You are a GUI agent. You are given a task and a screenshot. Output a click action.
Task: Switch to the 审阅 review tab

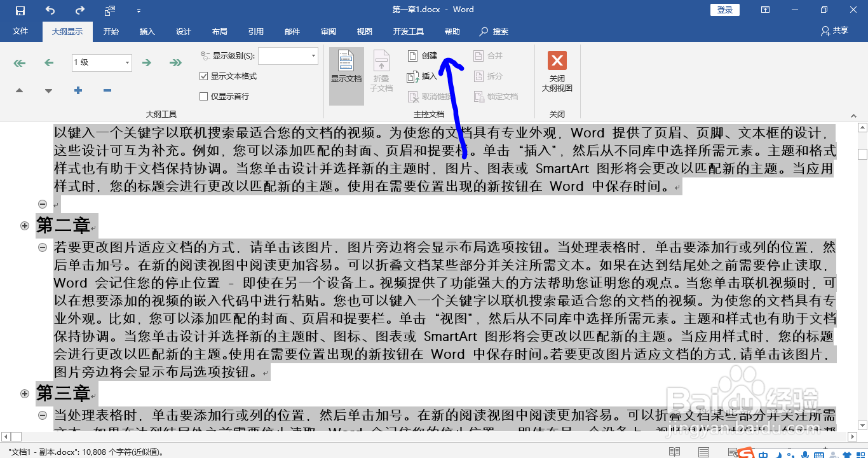click(329, 31)
